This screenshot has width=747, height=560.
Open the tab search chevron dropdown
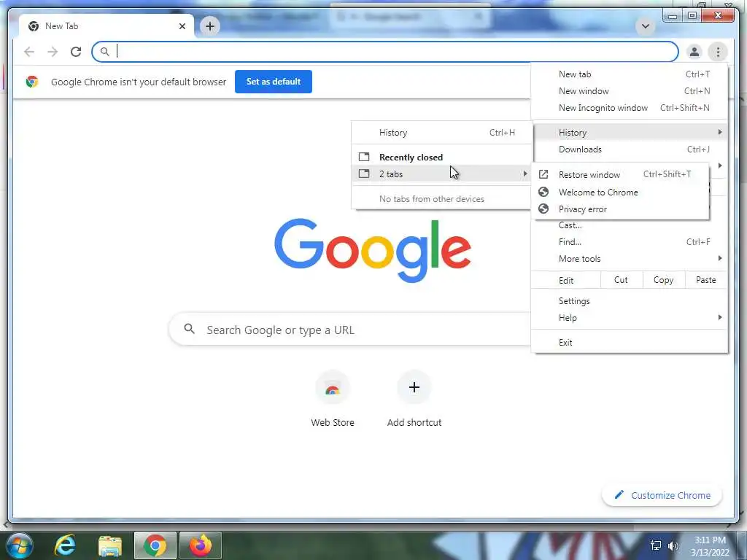click(645, 26)
